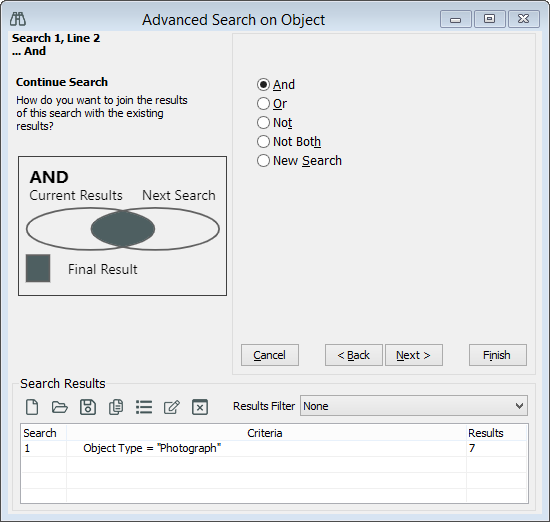Screen dimensions: 550x522
Task: Go back with the < Back button
Action: (x=354, y=355)
